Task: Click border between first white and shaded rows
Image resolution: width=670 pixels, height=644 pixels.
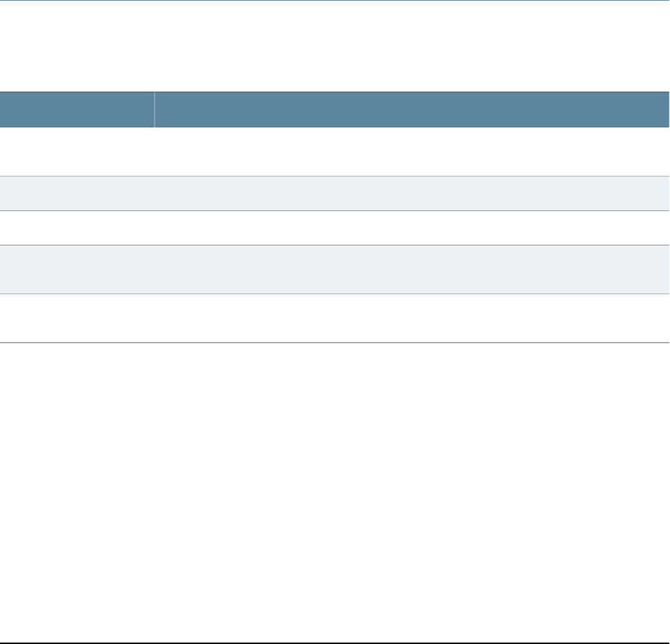Action: pos(335,176)
